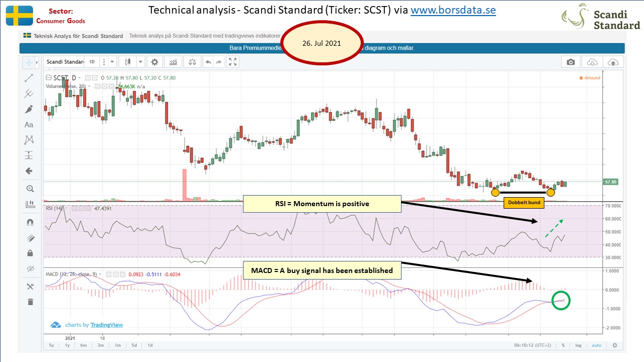Toggle magnet mode for drawings
644x362 pixels.
(x=29, y=222)
